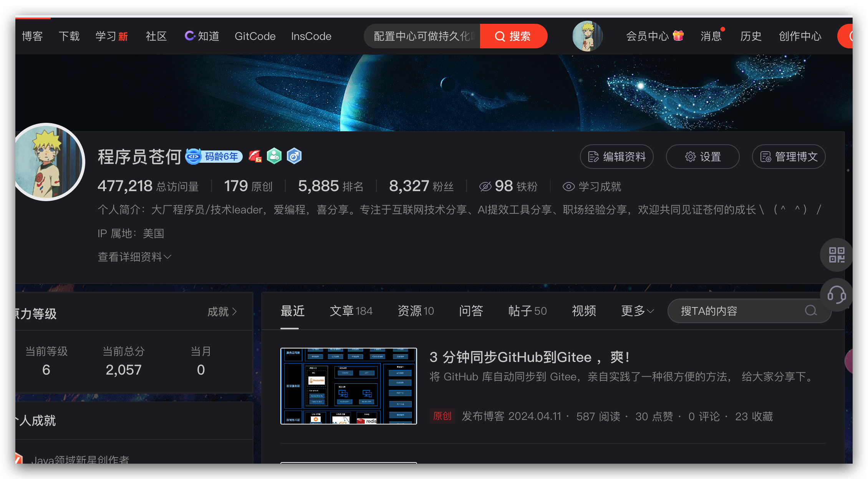
Task: Open profile menu via top navbar avatar
Action: [x=588, y=36]
